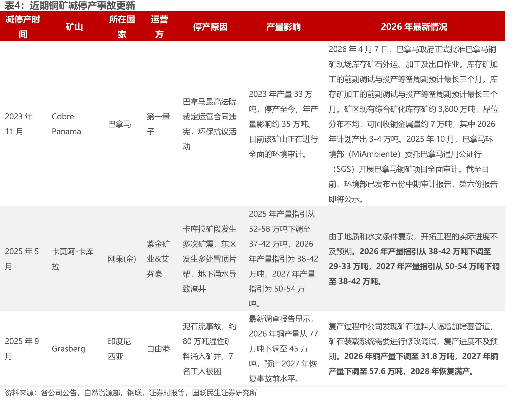This screenshot has width=532, height=400.
Task: Select the '产量影响' column header
Action: tap(283, 27)
